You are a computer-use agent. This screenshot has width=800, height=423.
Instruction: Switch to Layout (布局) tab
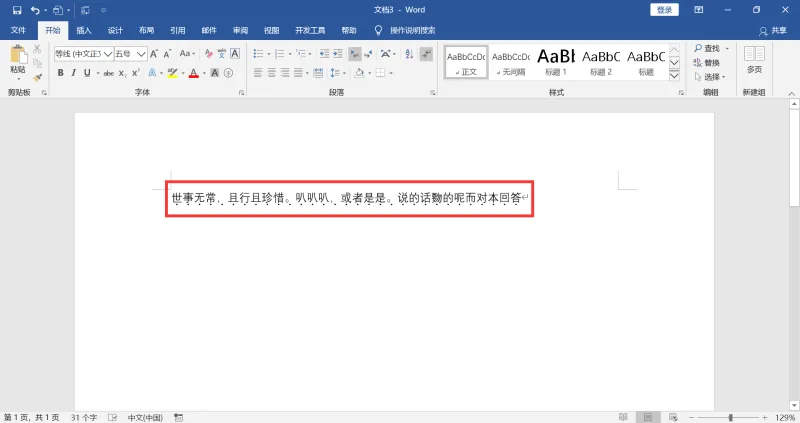pos(146,30)
